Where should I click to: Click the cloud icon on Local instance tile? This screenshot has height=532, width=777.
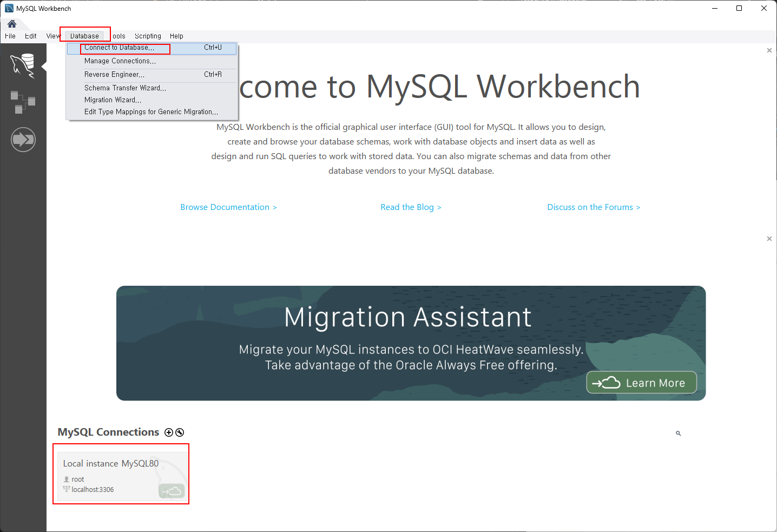(172, 491)
